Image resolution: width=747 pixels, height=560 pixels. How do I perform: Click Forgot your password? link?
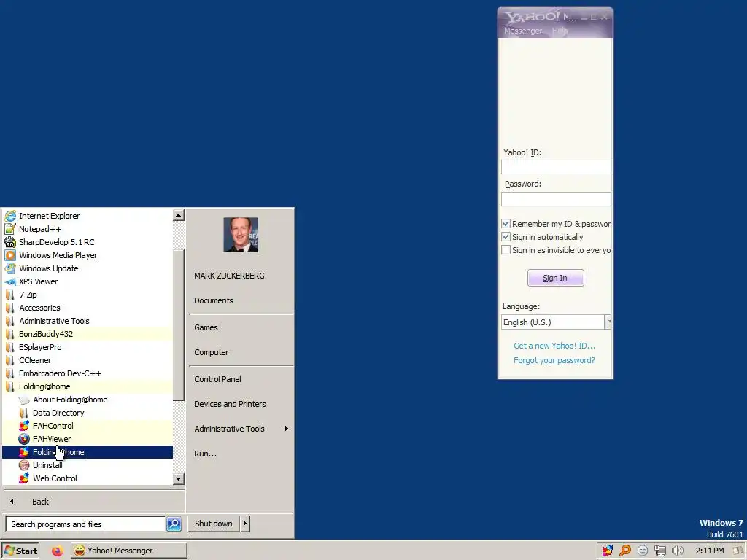[x=554, y=360]
